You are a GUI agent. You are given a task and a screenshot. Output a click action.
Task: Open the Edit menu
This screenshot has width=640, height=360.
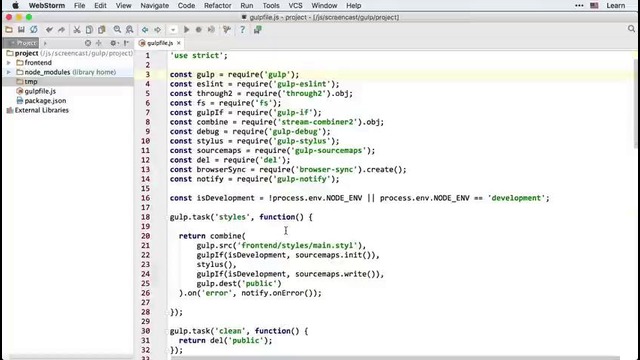(x=100, y=6)
